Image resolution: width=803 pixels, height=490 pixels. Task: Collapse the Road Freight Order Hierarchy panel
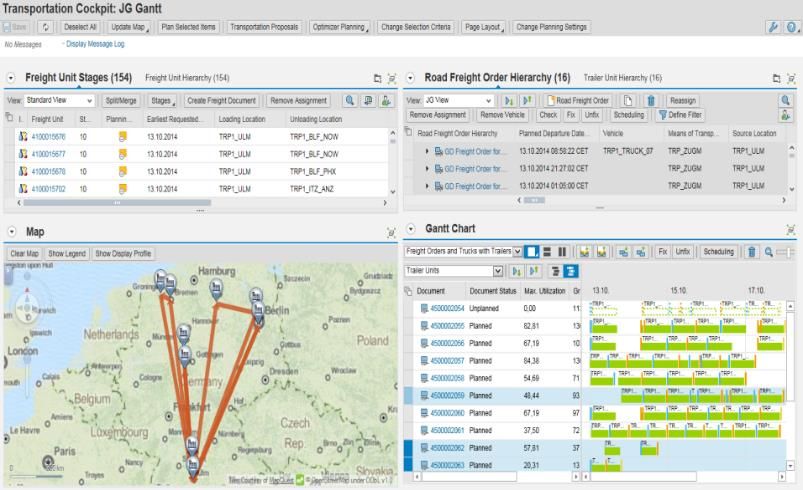pos(410,78)
